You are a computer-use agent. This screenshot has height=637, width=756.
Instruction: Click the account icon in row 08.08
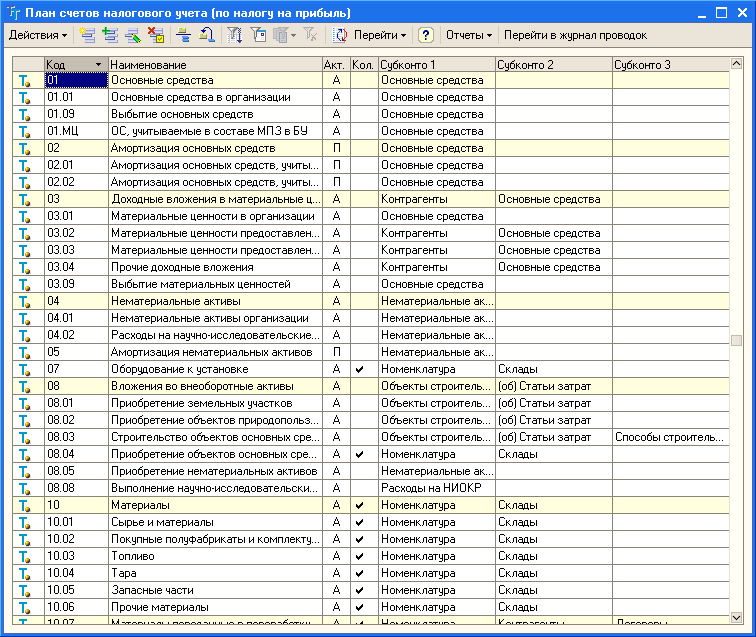(24, 488)
